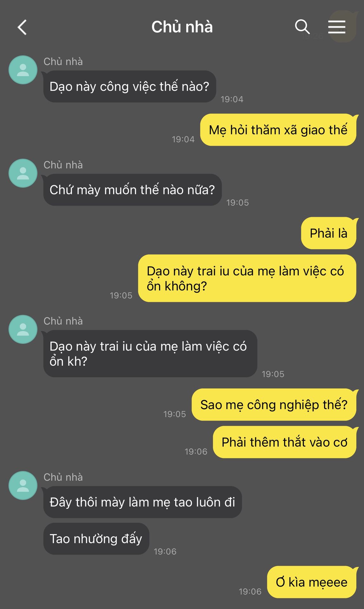Select message 'Dạo này công việc thế nào?'
Image resolution: width=364 pixels, height=609 pixels.
click(130, 86)
